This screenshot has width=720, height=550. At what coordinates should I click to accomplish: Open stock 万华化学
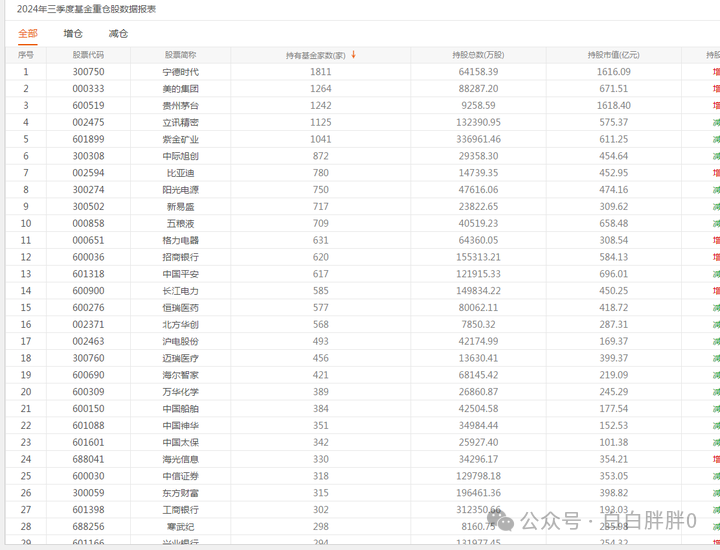180,392
